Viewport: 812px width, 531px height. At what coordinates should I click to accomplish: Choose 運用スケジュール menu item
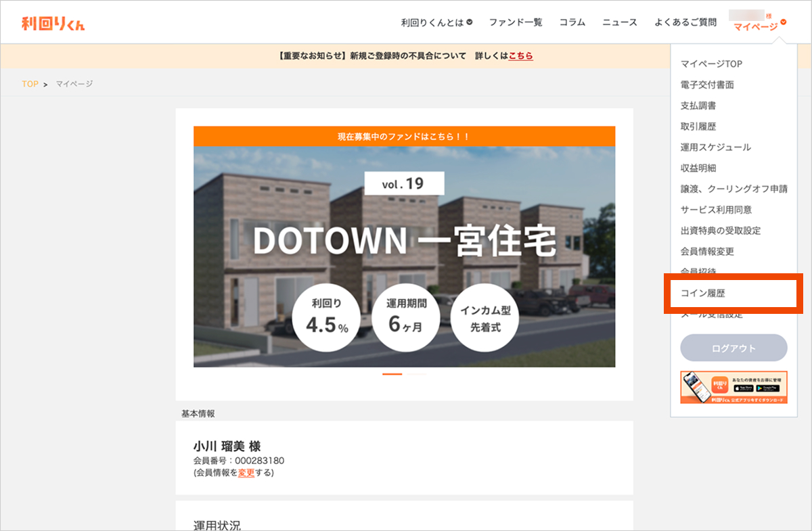pyautogui.click(x=715, y=147)
